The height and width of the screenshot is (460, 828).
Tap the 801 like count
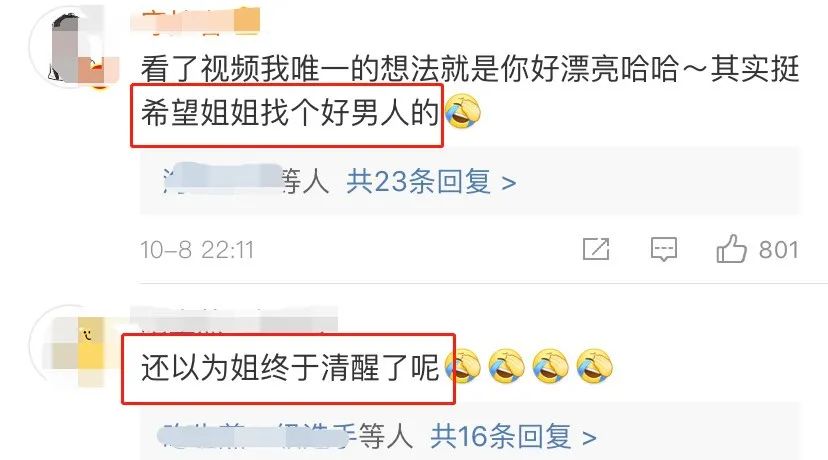tap(778, 249)
